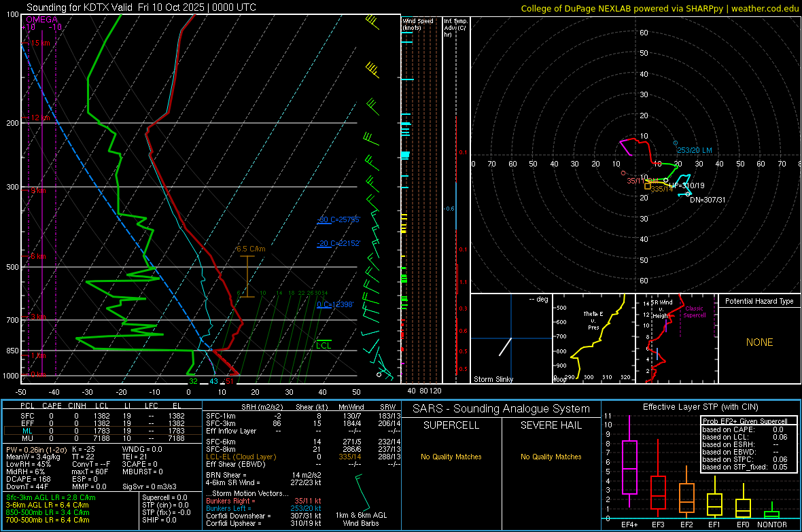Click the 'Theta-E v. Pres' inset label
The width and height of the screenshot is (802, 532).
click(593, 320)
